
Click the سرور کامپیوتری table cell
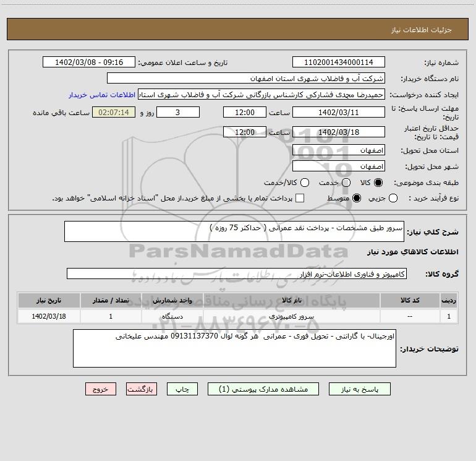point(291,316)
